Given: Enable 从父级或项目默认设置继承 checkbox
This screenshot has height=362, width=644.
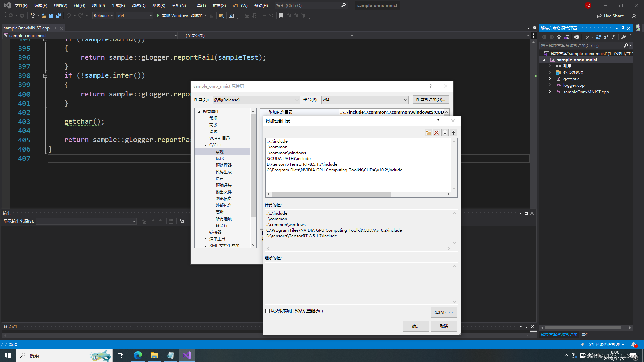Looking at the screenshot, I should coord(267,311).
